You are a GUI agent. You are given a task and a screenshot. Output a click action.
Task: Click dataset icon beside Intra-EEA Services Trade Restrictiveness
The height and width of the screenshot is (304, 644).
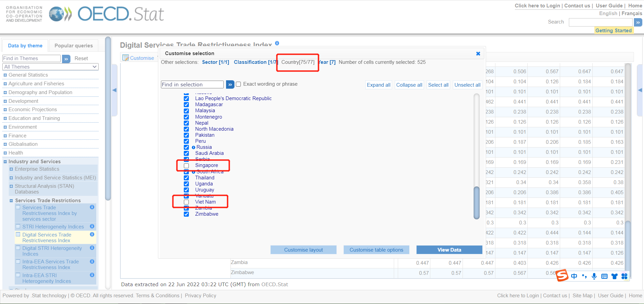click(18, 261)
